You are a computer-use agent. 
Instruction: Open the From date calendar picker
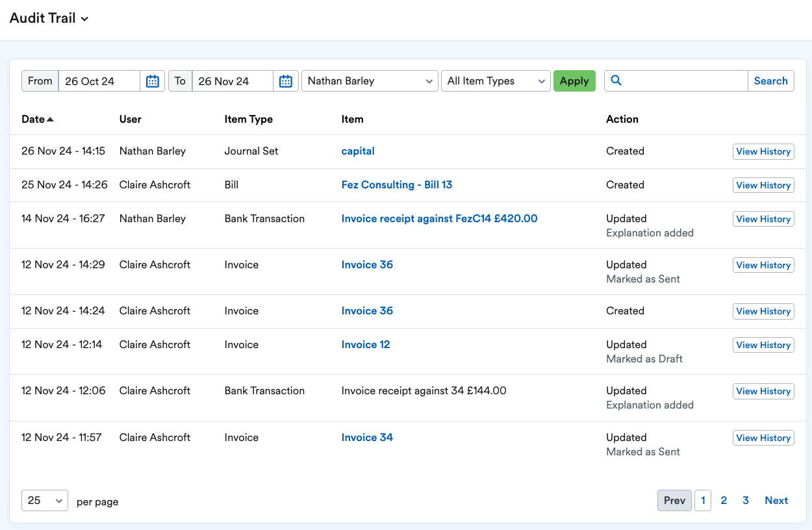pyautogui.click(x=152, y=81)
